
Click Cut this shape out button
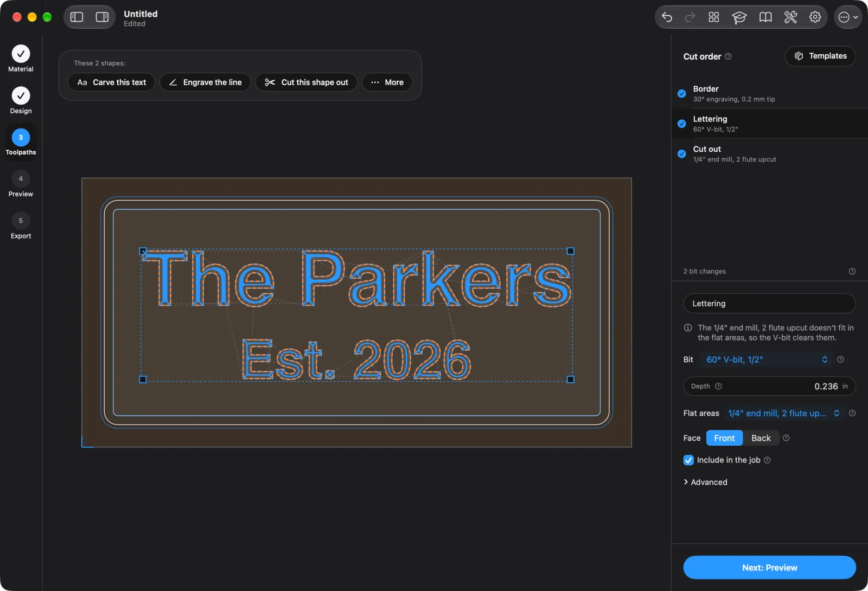pyautogui.click(x=307, y=82)
